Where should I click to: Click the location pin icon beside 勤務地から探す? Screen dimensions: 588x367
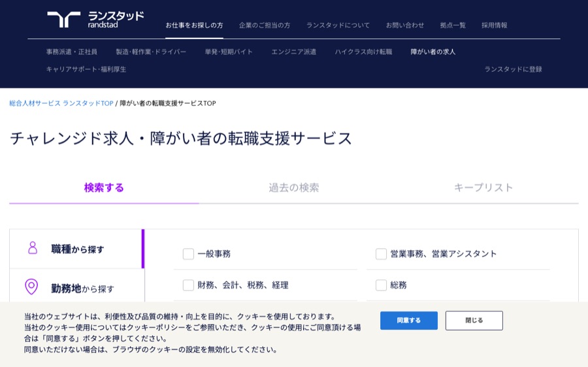pyautogui.click(x=31, y=287)
